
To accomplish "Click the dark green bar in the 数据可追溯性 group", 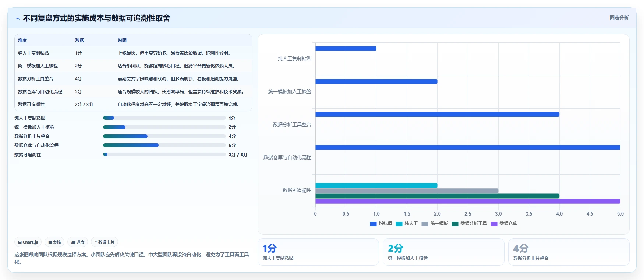I will click(x=437, y=196).
